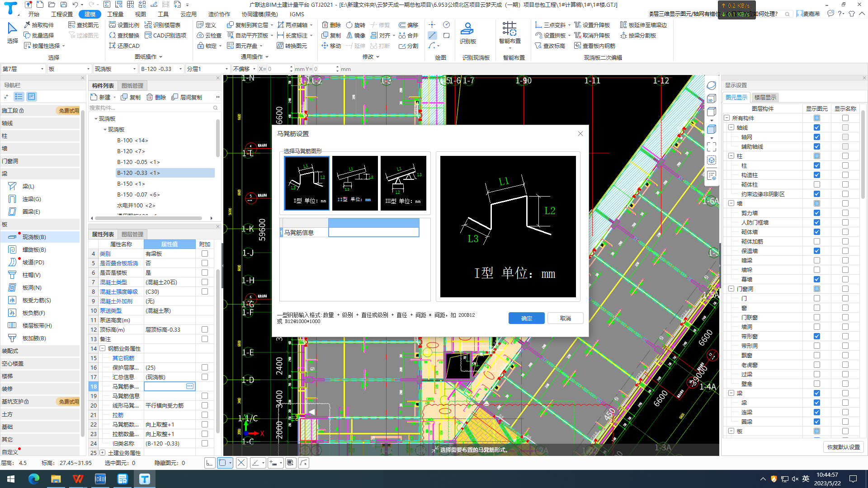Select 两点辅轴 tool

click(292, 25)
